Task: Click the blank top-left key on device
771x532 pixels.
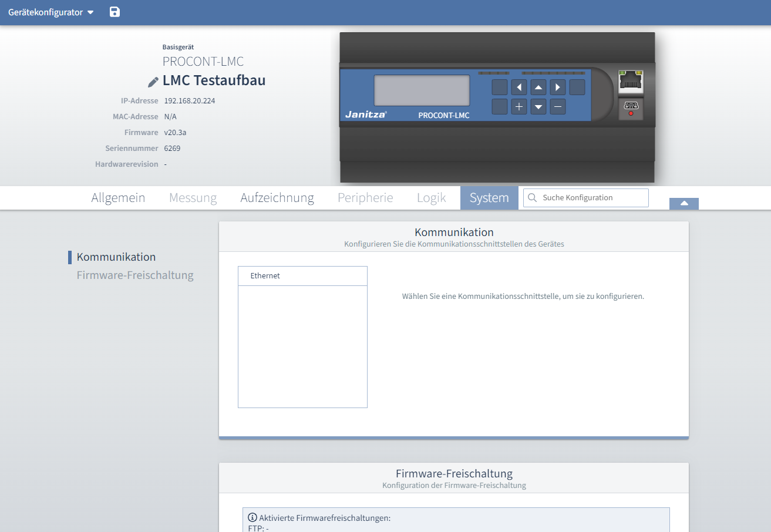Action: [500, 87]
